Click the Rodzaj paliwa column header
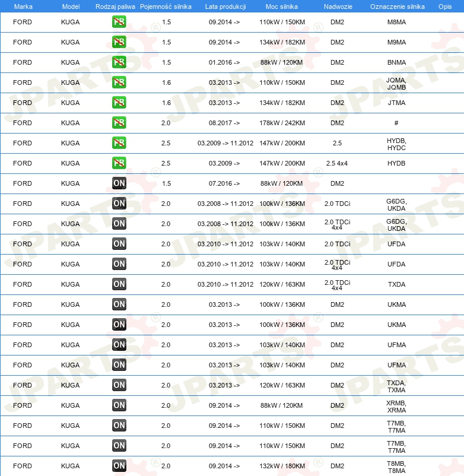The height and width of the screenshot is (476, 464). point(115,7)
